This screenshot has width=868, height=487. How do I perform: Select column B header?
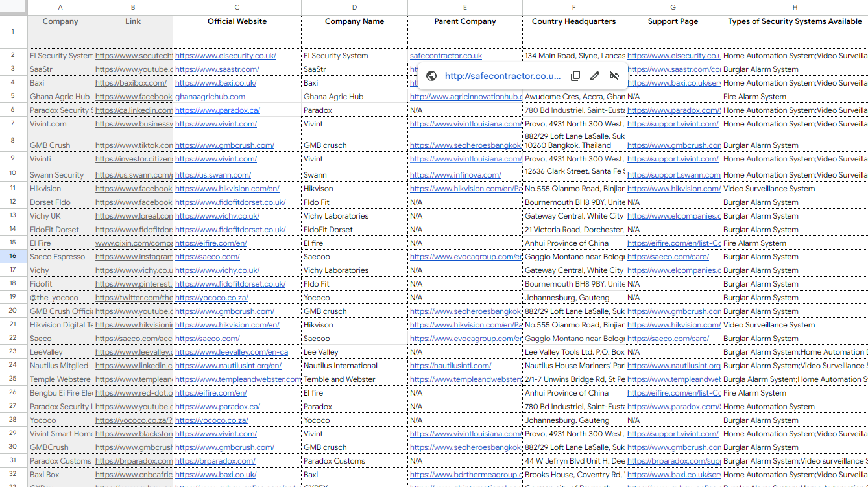tap(133, 7)
